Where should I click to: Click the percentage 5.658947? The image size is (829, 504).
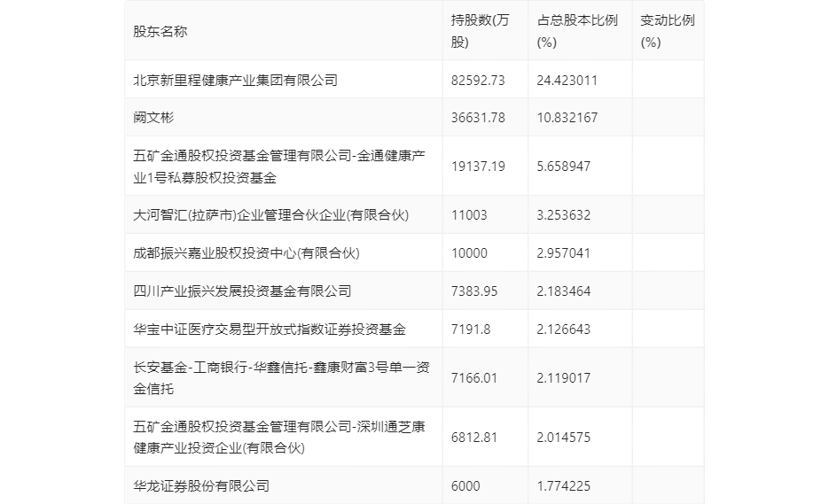point(564,167)
